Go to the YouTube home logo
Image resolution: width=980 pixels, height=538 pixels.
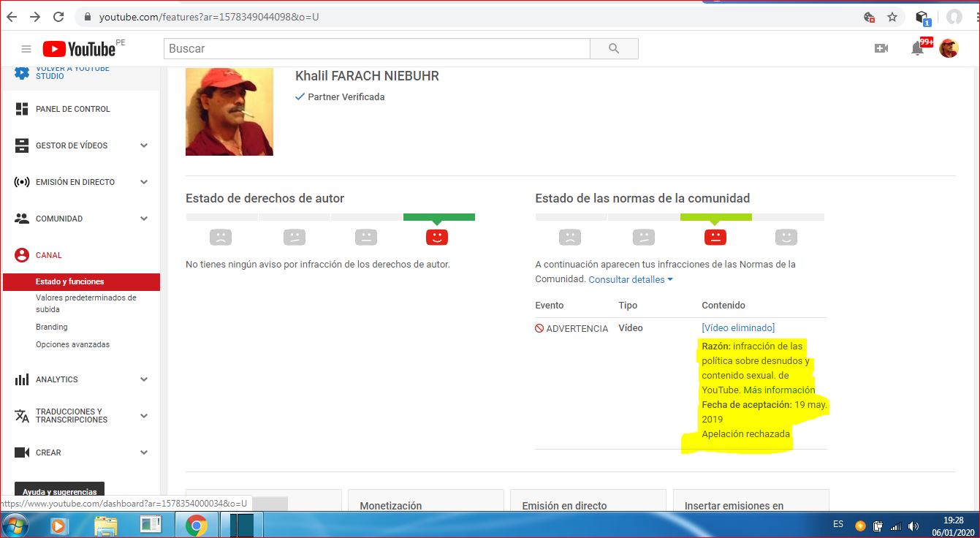[79, 49]
